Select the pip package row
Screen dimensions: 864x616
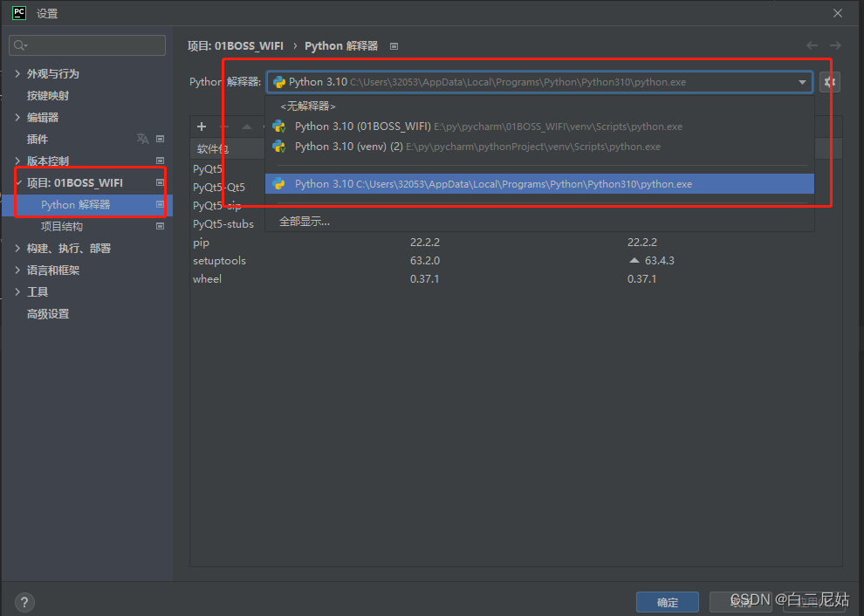516,243
